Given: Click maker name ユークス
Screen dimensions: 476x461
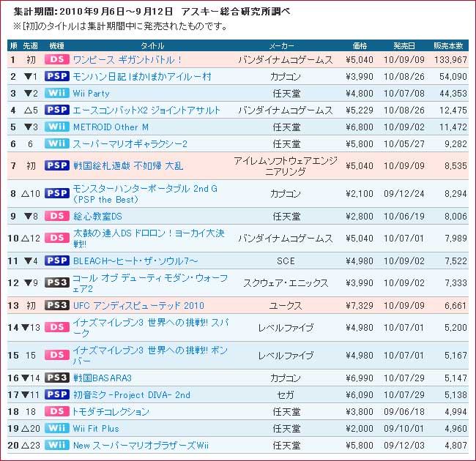Looking at the screenshot, I should (286, 305).
